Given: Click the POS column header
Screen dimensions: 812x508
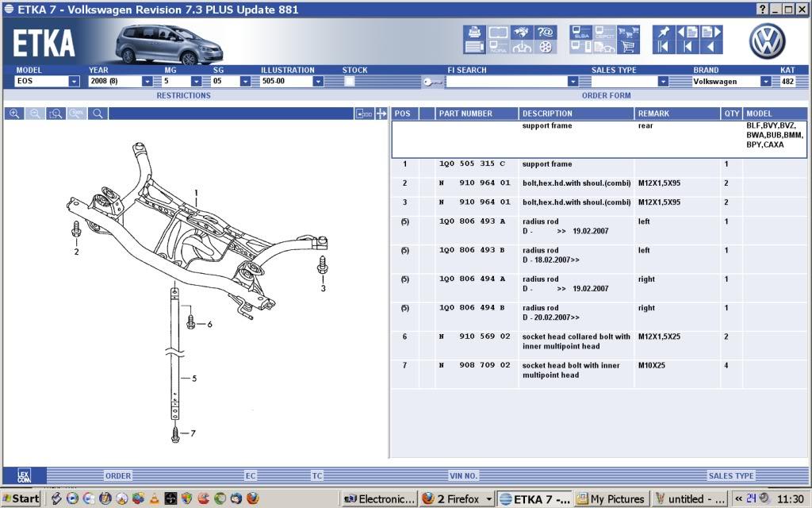Looking at the screenshot, I should coord(405,114).
